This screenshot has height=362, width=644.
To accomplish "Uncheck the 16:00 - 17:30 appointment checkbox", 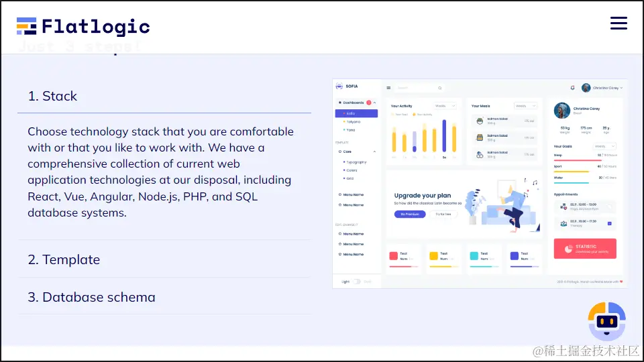I will click(x=610, y=223).
